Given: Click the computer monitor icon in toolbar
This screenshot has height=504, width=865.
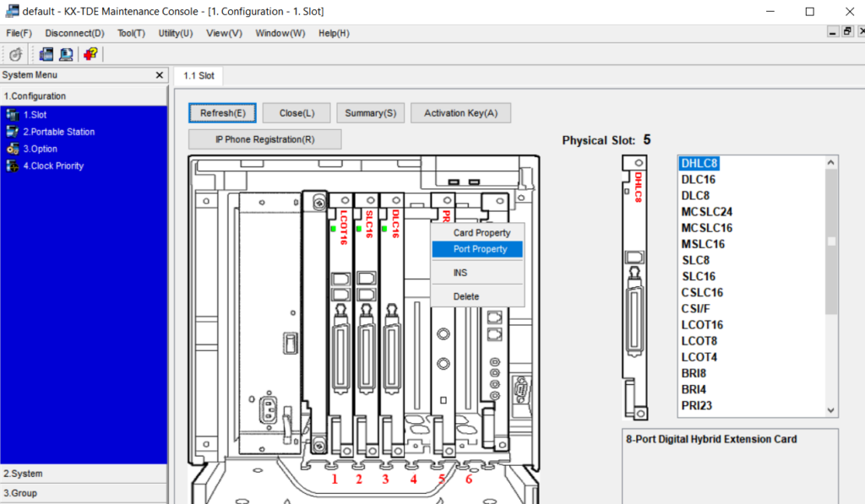Looking at the screenshot, I should [66, 54].
